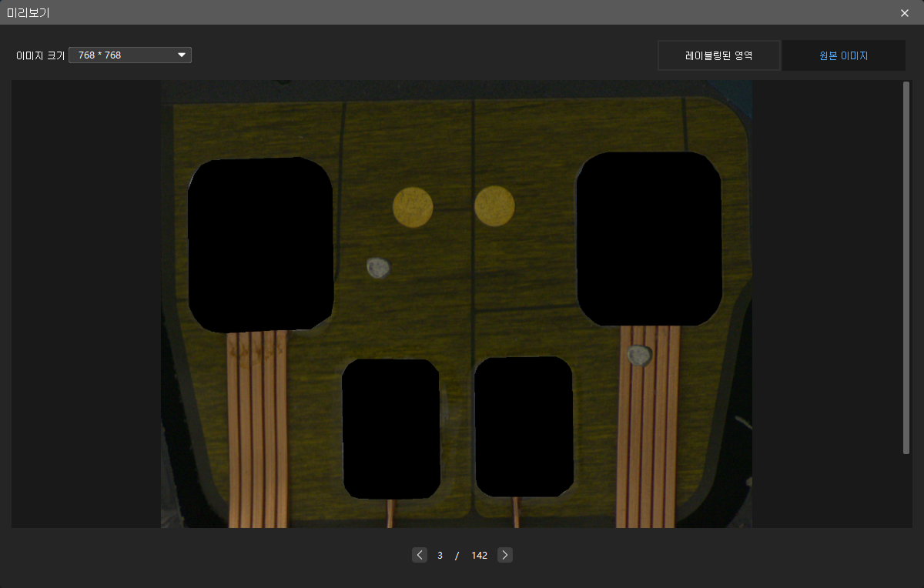
Task: Click the preview image of the labeled board
Action: pos(457,304)
